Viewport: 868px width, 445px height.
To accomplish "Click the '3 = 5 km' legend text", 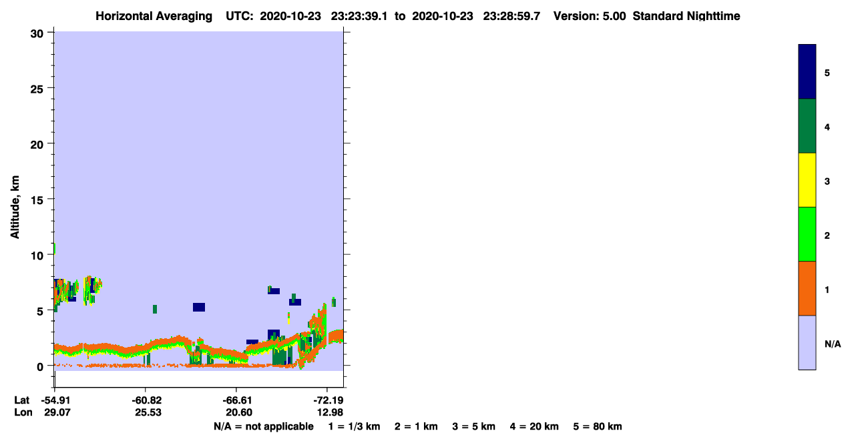I will point(474,427).
